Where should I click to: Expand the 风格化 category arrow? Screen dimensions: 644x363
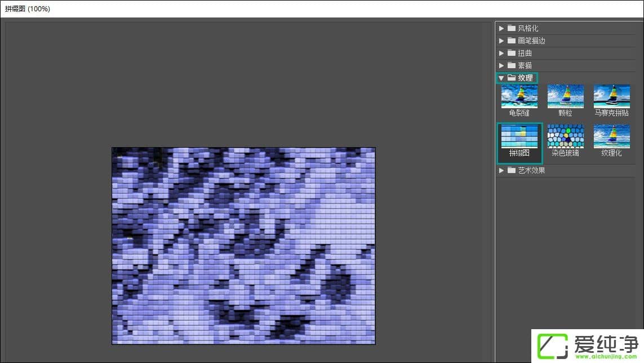[501, 28]
